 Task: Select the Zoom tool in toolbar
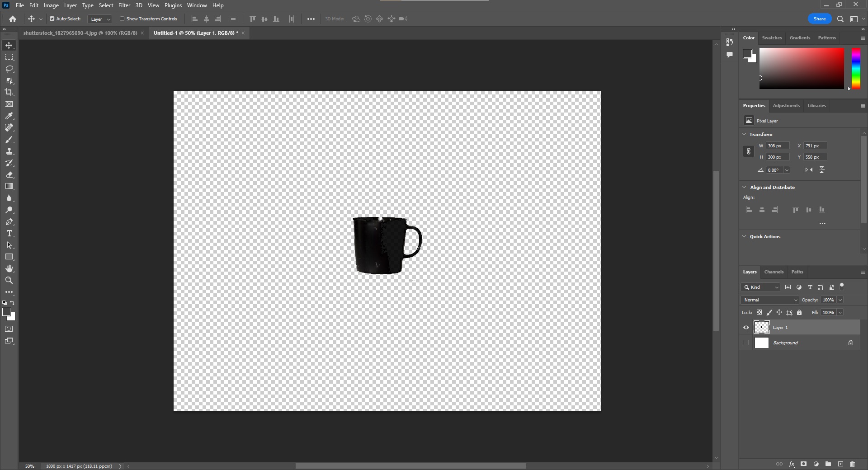[x=9, y=280]
